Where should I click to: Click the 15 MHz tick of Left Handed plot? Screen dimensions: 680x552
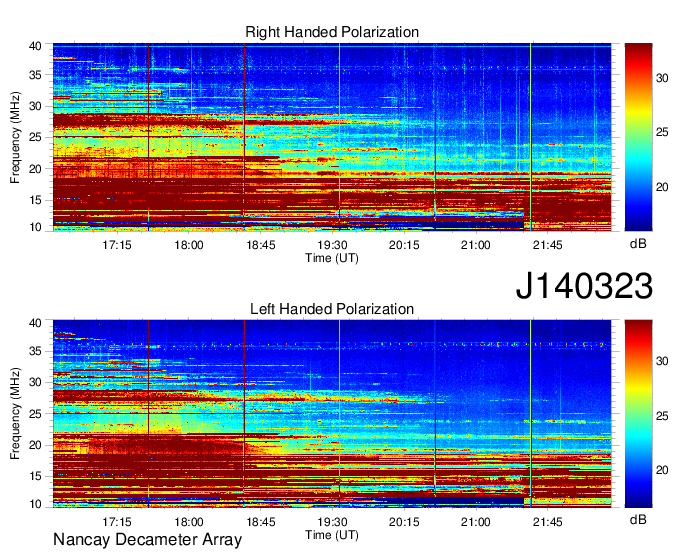35,477
